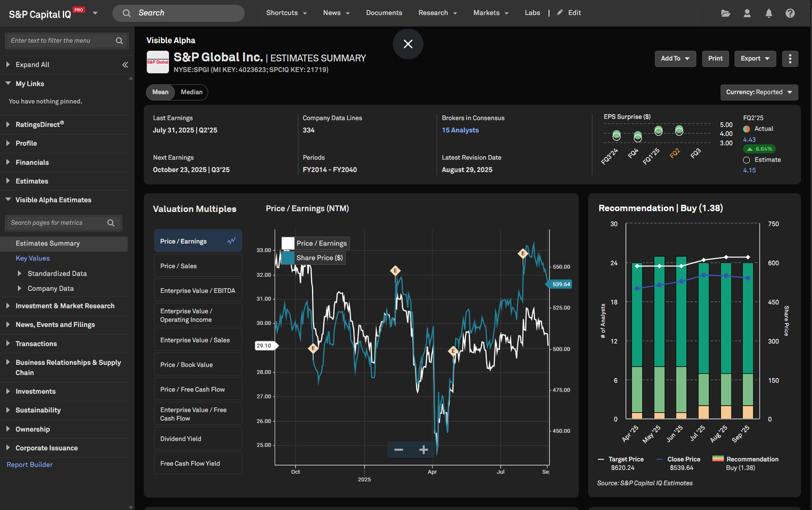Viewport: 812px width, 510px height.
Task: Select the Estimate EPS indicator
Action: (747, 160)
